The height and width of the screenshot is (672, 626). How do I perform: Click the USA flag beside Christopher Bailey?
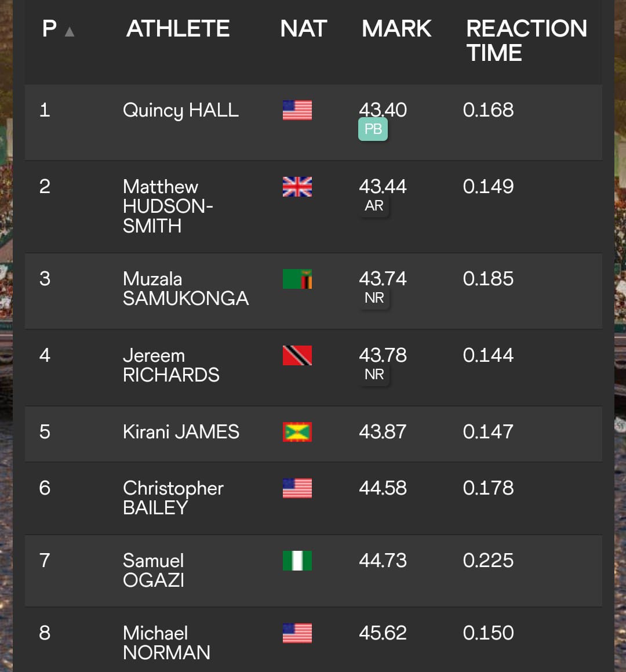pyautogui.click(x=297, y=488)
